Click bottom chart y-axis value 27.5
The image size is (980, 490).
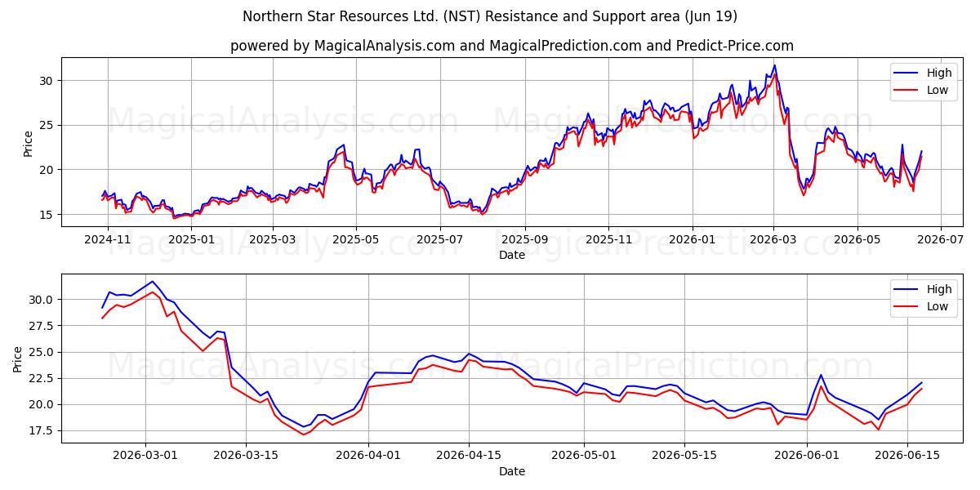point(42,326)
